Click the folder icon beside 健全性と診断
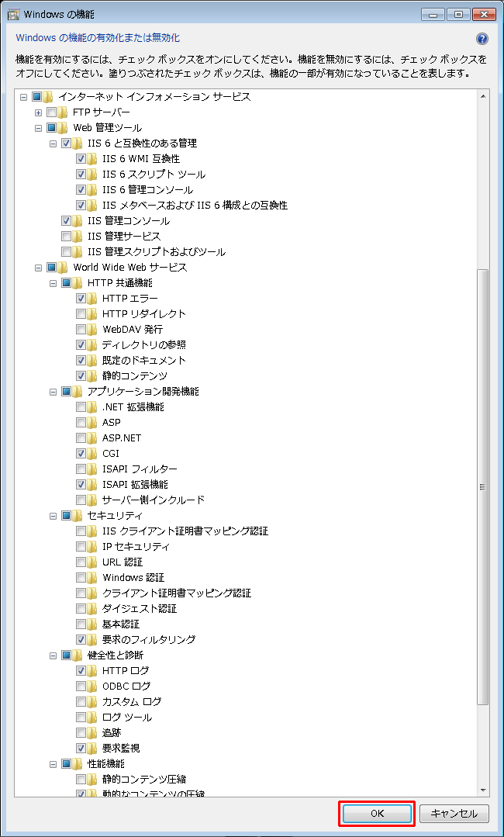This screenshot has height=837, width=504. tap(78, 655)
